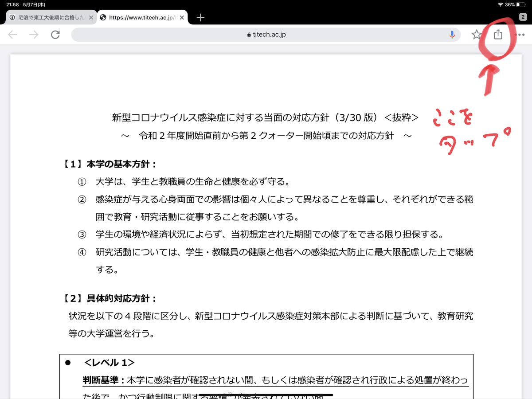Go back with the left arrow
The image size is (532, 399).
13,35
